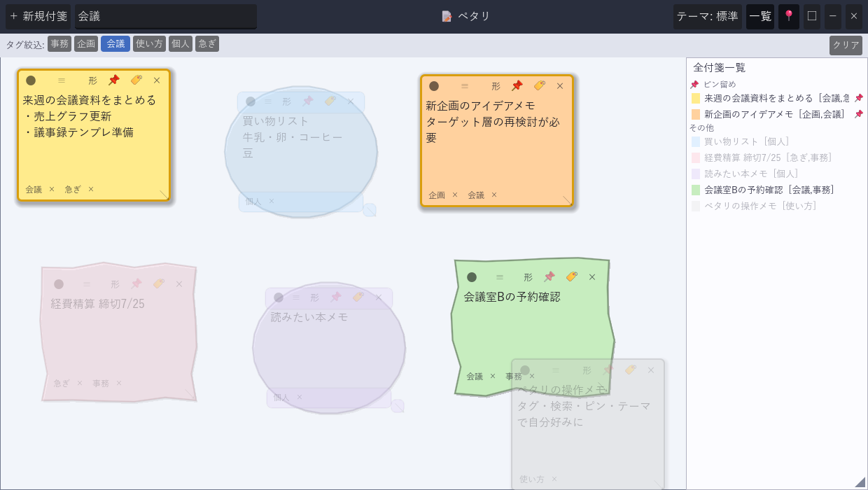Pin the 会議室Bの予約確認 green note

[549, 276]
